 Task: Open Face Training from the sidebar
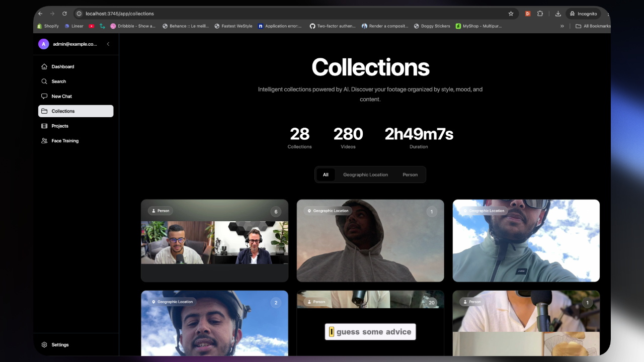click(44, 141)
